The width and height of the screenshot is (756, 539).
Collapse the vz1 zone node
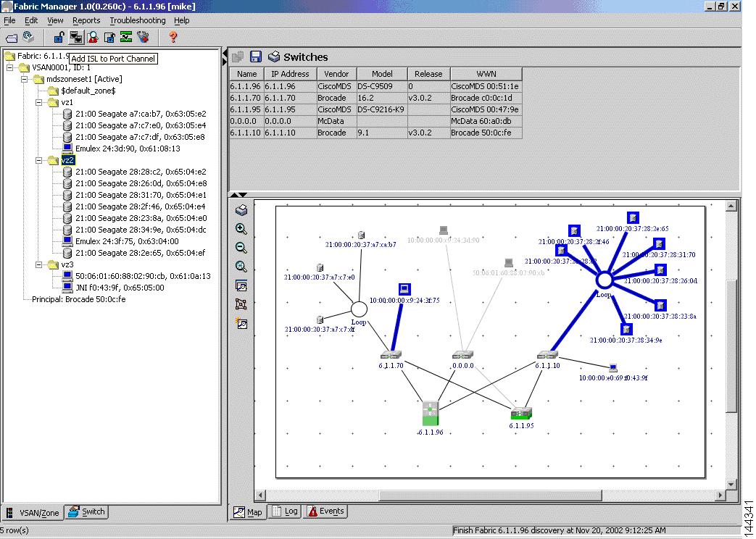pyautogui.click(x=38, y=102)
